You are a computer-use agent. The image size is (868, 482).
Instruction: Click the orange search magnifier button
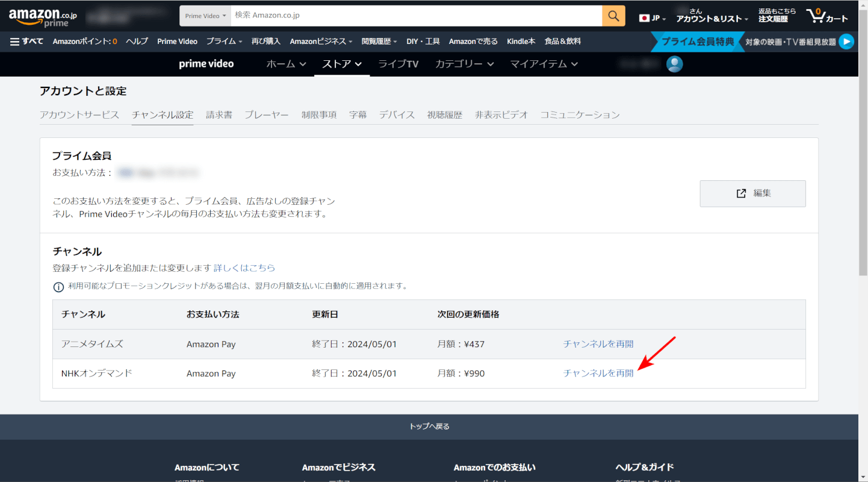click(613, 16)
